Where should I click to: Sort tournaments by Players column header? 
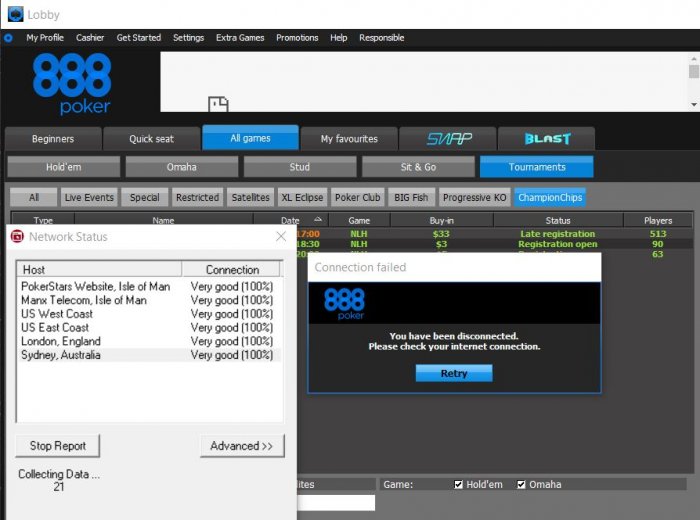pyautogui.click(x=658, y=220)
